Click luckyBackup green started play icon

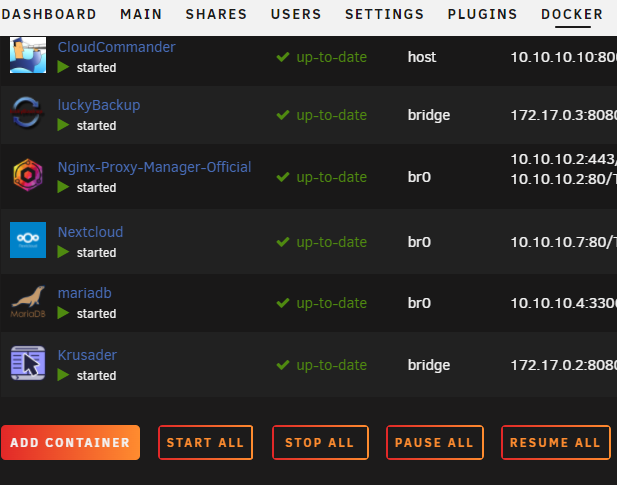pos(63,125)
